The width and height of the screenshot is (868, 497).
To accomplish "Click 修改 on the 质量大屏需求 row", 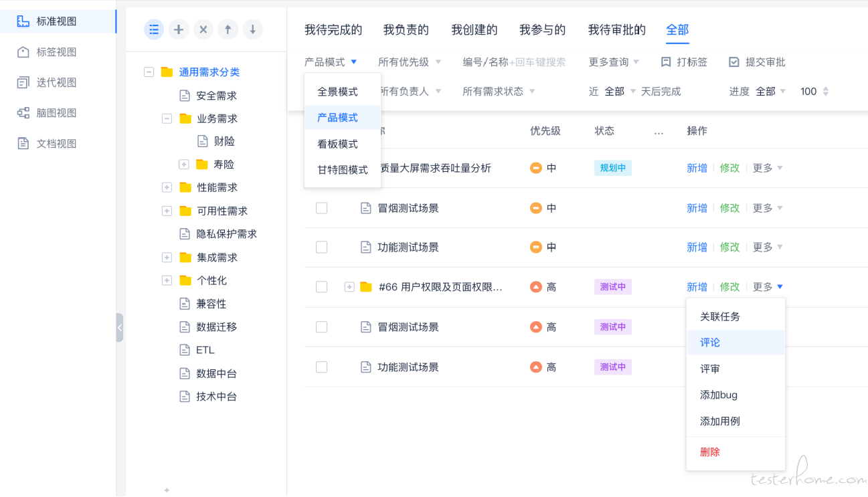I will (729, 168).
